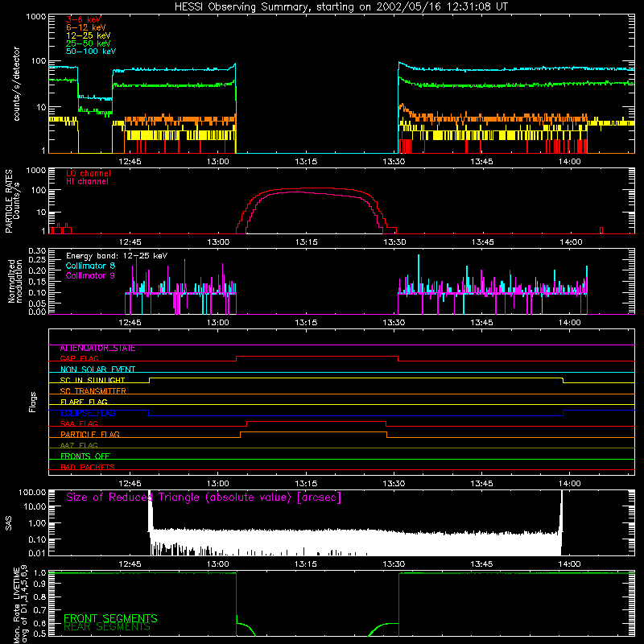This screenshot has height=644, width=644.
Task: Select the HI channel legend label
Action: pyautogui.click(x=88, y=182)
